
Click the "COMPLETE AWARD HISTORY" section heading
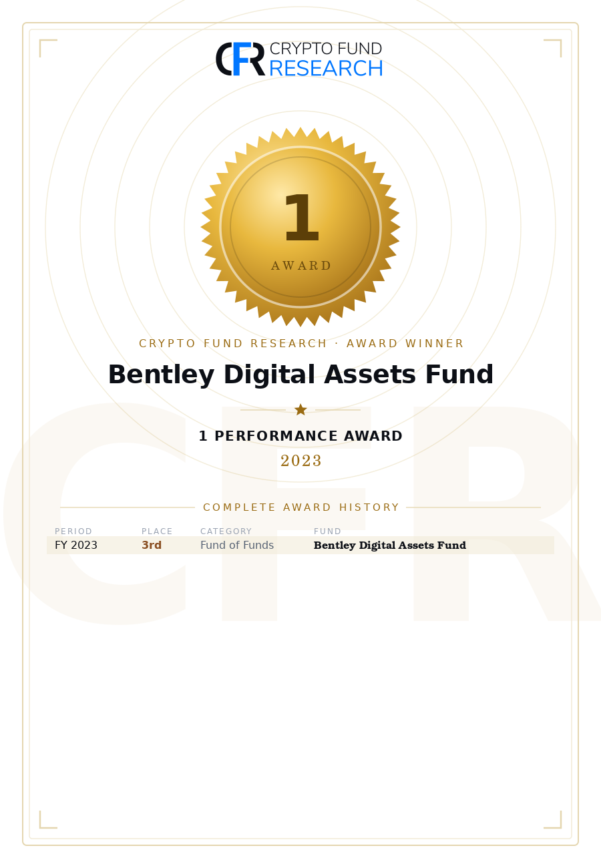pyautogui.click(x=300, y=507)
